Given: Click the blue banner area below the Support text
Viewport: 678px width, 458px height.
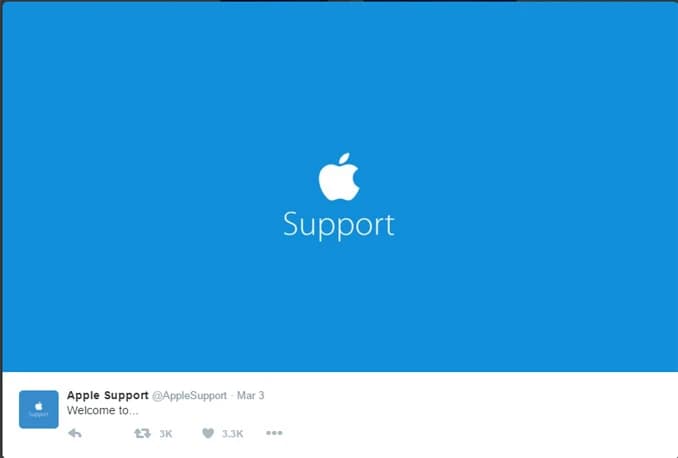Looking at the screenshot, I should point(339,307).
